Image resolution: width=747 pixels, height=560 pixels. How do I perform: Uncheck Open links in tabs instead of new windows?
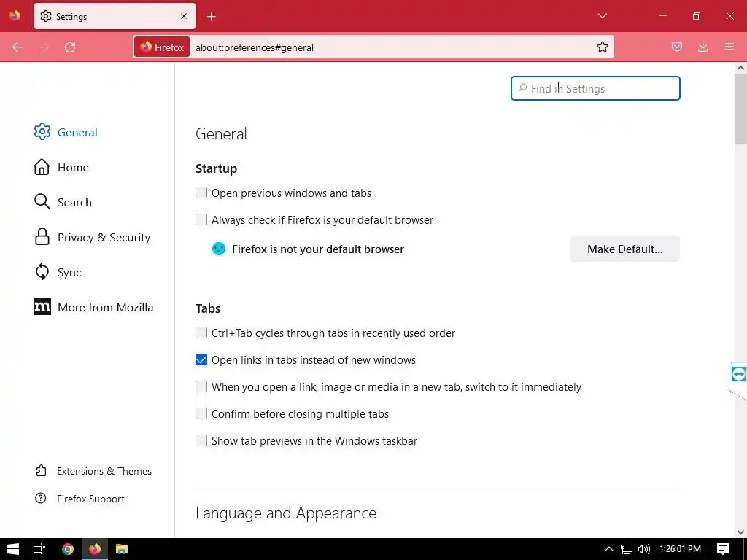pyautogui.click(x=201, y=359)
